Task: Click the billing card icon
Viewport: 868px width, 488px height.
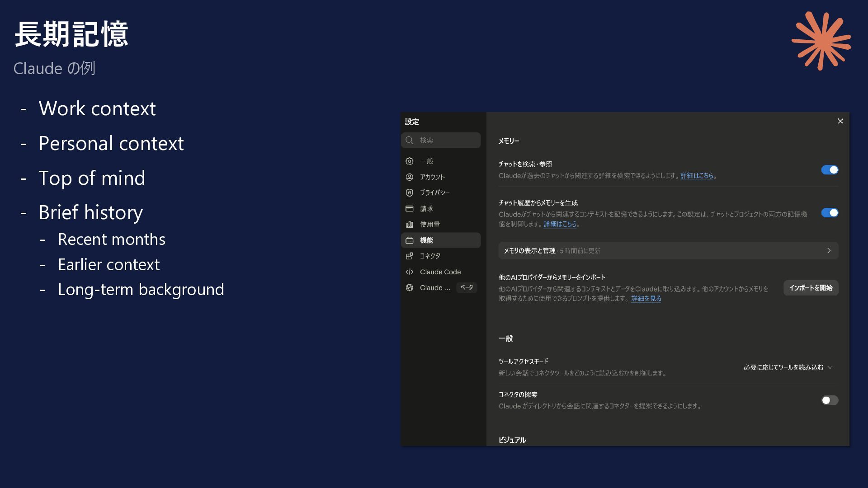Action: click(x=410, y=209)
